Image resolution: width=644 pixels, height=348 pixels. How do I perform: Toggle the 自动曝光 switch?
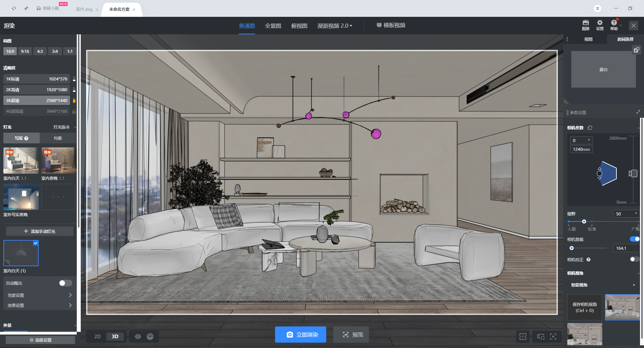[65, 283]
